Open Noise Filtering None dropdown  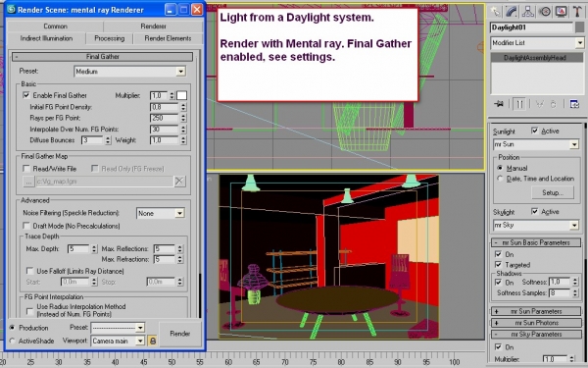click(160, 213)
